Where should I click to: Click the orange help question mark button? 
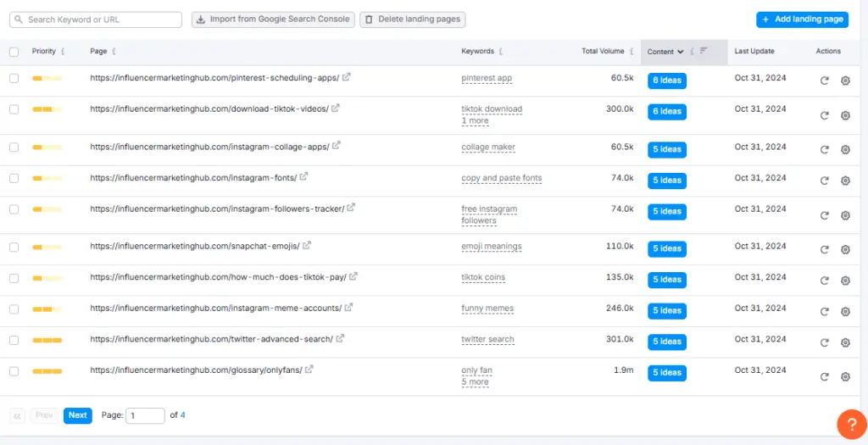pyautogui.click(x=850, y=424)
